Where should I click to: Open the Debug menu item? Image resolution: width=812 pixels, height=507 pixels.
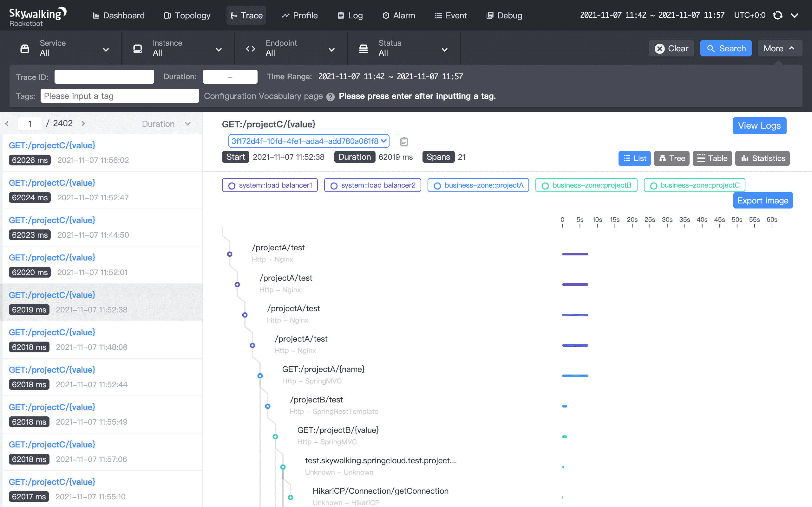pos(504,16)
